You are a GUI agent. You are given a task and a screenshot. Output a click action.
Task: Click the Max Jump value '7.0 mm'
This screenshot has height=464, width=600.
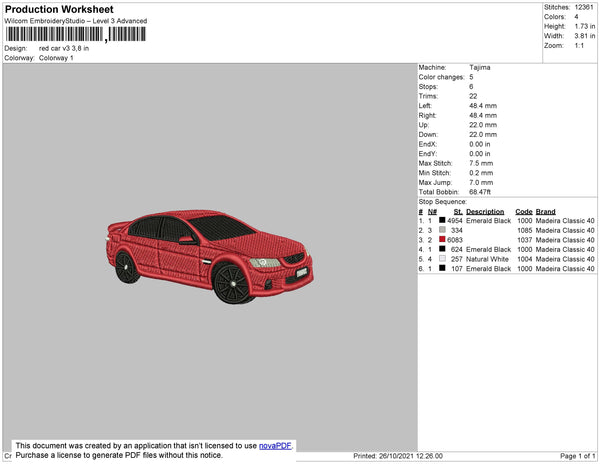click(x=481, y=182)
